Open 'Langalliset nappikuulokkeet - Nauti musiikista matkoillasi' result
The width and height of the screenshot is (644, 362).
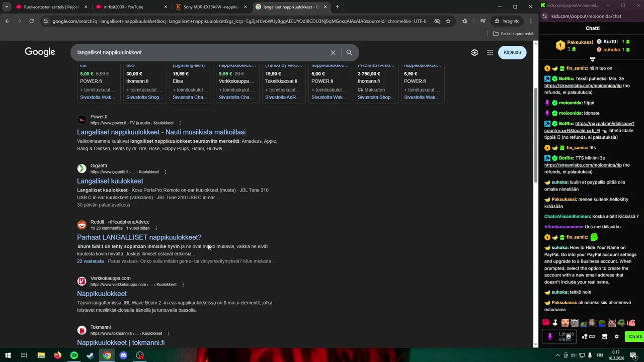pos(161,132)
